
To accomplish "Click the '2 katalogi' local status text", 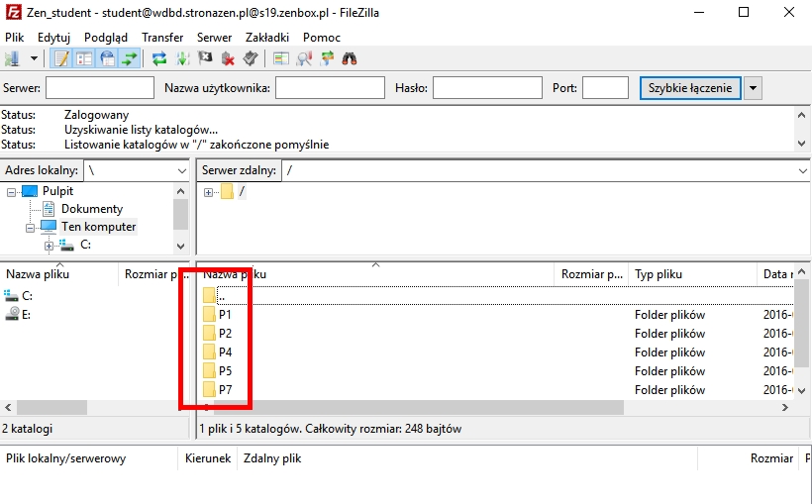I will (x=27, y=429).
